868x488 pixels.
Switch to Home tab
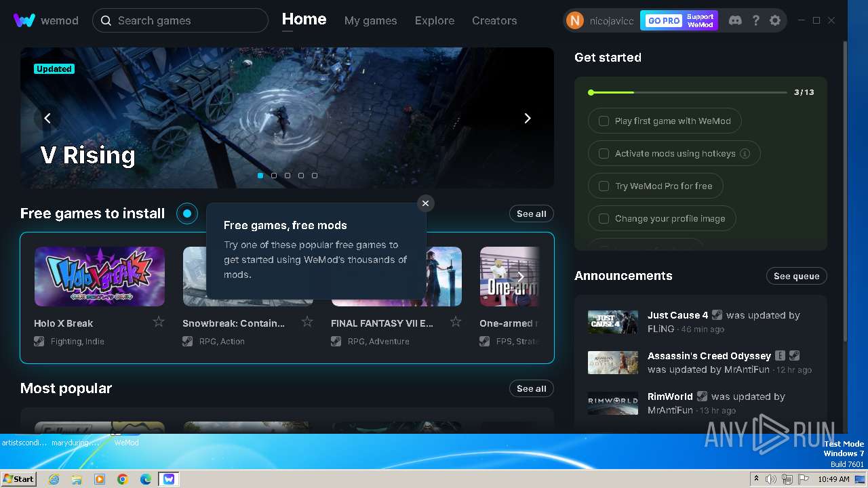[x=304, y=20]
